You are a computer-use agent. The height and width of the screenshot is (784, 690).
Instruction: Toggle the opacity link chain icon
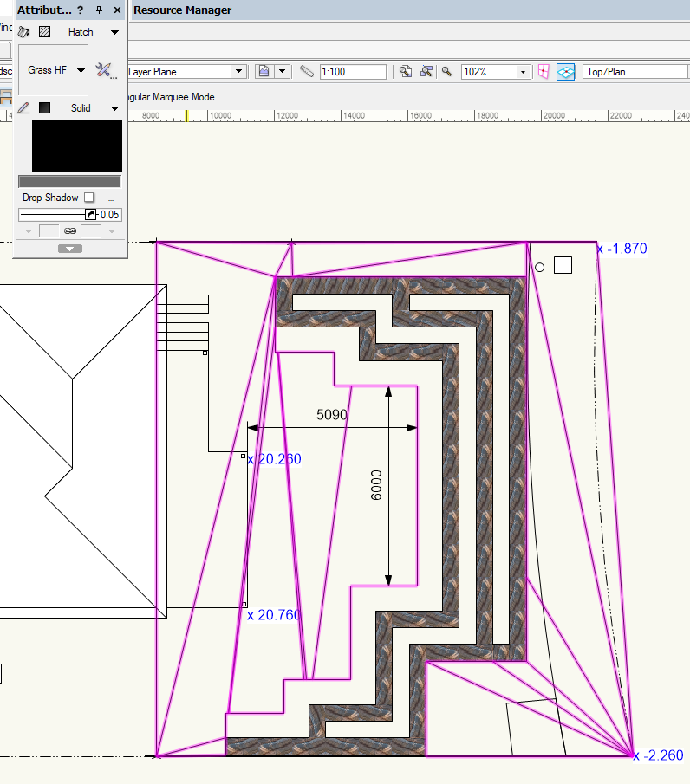70,230
